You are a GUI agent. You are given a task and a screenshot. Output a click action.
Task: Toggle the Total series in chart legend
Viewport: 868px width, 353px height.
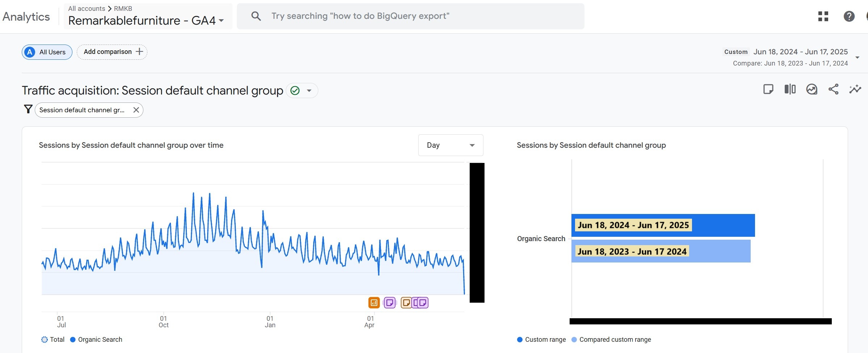coord(53,340)
